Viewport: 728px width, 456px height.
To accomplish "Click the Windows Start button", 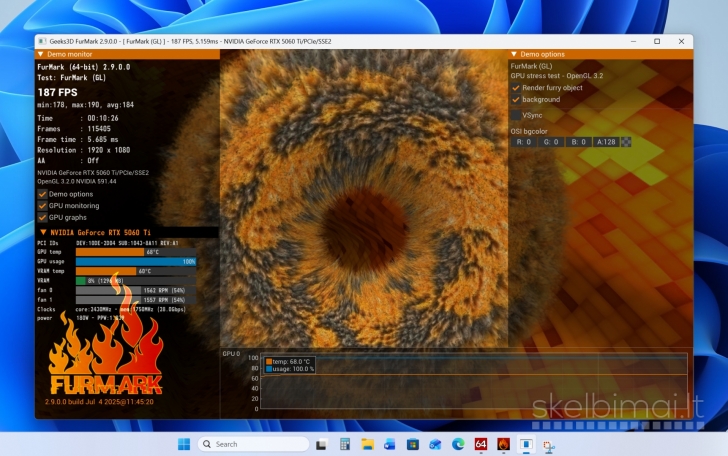I will pos(184,444).
